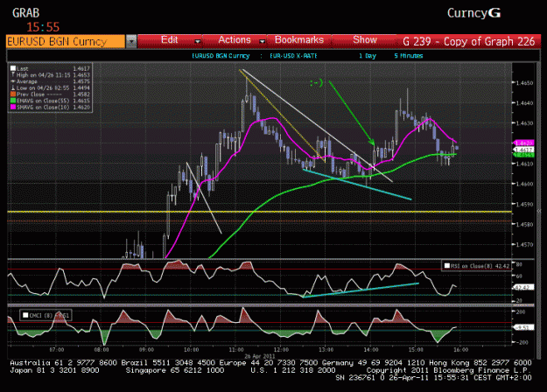Click the EURUSD BGN Curncy security field
Screen dimensions: 547x392
[66, 41]
